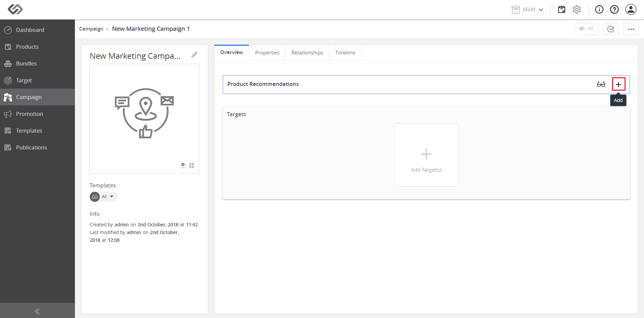The width and height of the screenshot is (644, 318).
Task: Toggle the eye All visibility button
Action: 587,29
